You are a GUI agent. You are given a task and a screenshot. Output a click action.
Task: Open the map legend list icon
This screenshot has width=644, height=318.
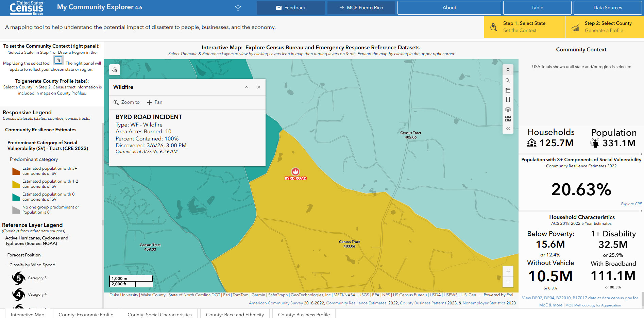coord(508,90)
